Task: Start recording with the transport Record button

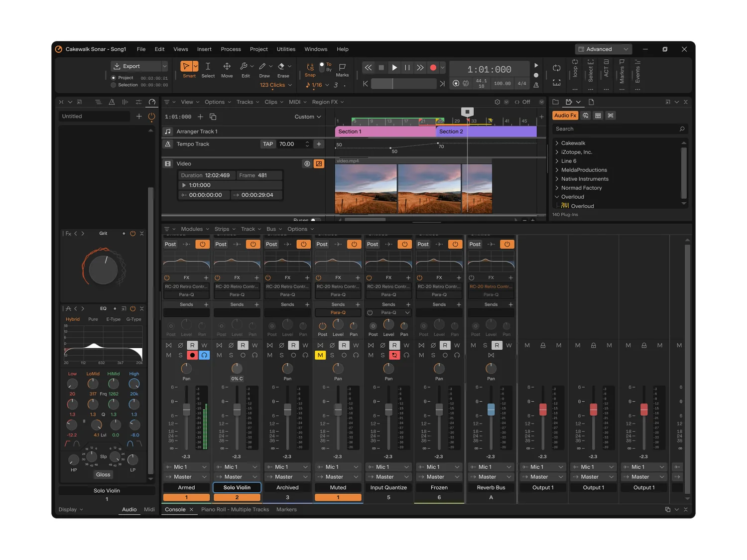Action: point(433,68)
